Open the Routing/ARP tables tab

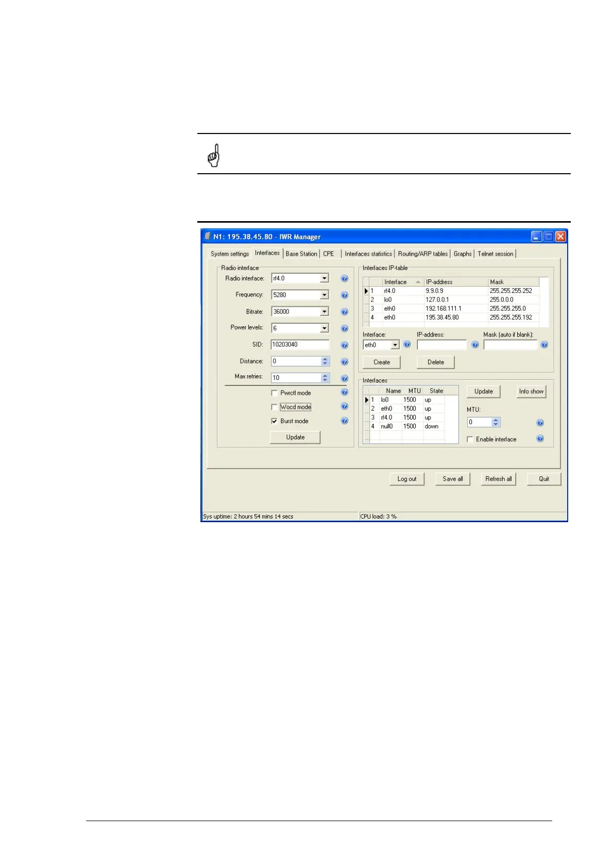(423, 254)
